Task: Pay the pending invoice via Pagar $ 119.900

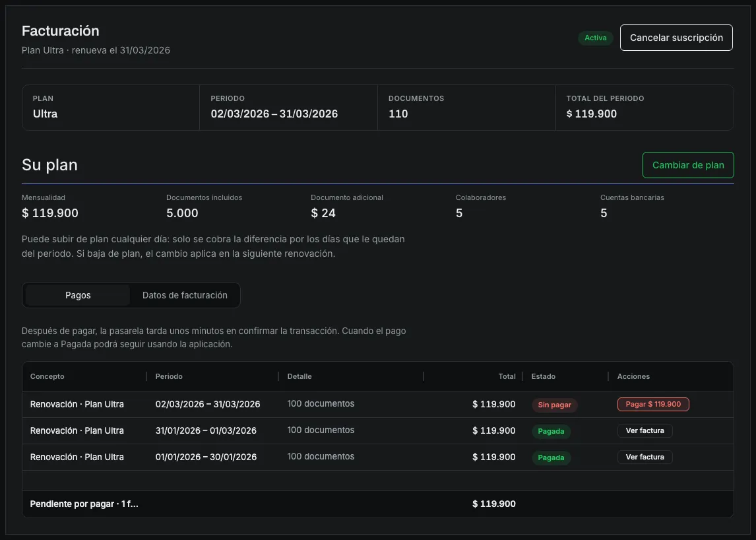Action: click(653, 405)
